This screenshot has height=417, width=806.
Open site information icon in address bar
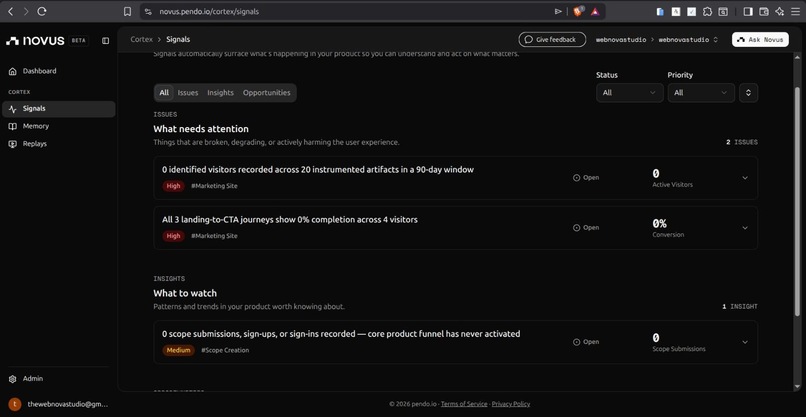click(148, 11)
